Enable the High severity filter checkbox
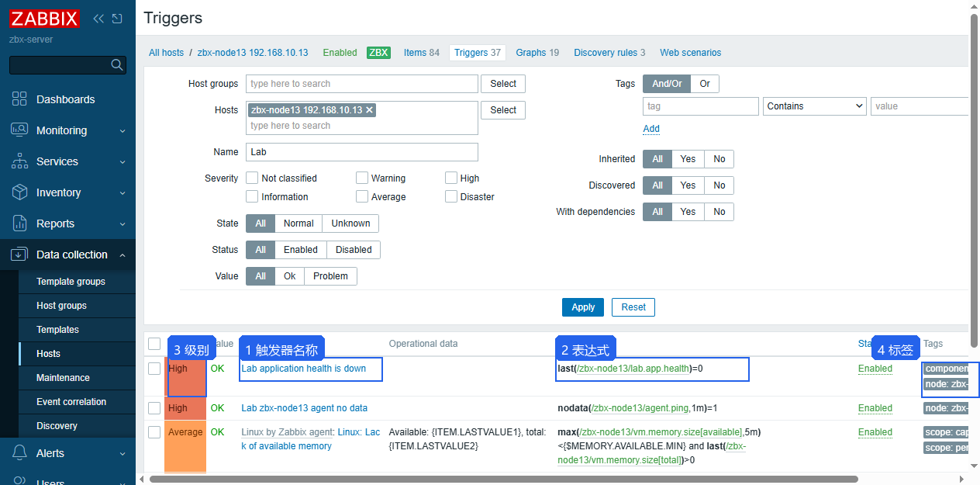This screenshot has height=485, width=980. [x=451, y=178]
